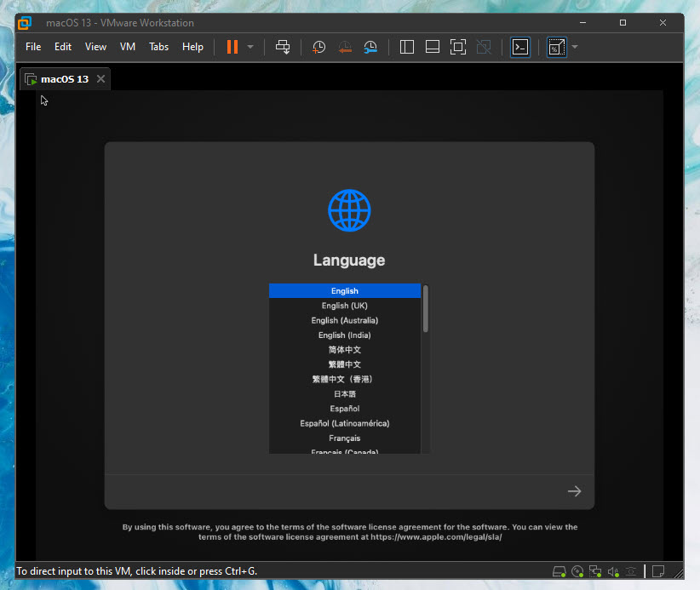The height and width of the screenshot is (590, 700).
Task: Select 繁體中文 language
Action: (345, 364)
